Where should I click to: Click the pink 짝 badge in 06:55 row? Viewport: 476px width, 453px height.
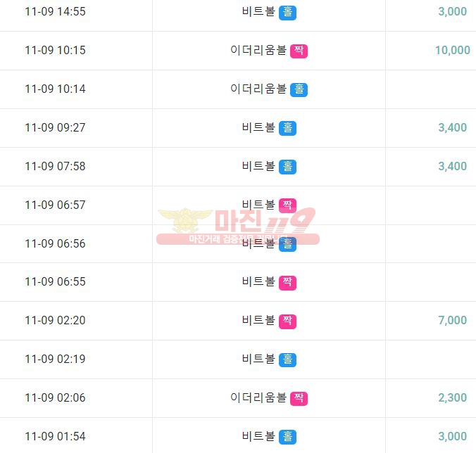point(287,283)
